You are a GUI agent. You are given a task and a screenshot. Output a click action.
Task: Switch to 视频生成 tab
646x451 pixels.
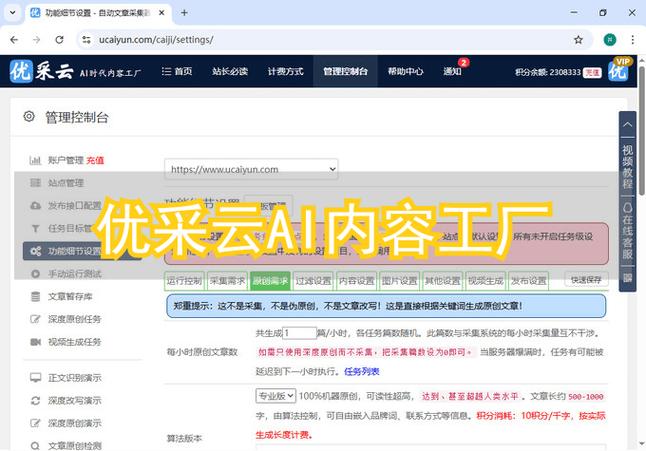pos(485,281)
